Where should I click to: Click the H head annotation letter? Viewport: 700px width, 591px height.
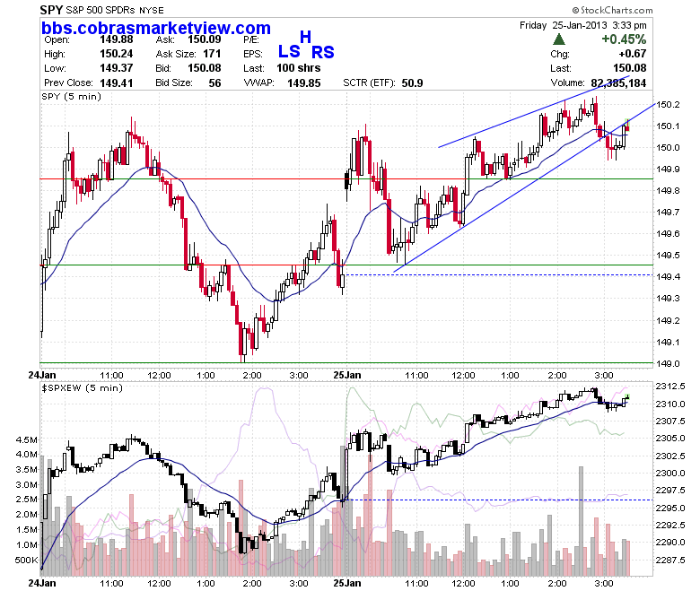pos(305,37)
